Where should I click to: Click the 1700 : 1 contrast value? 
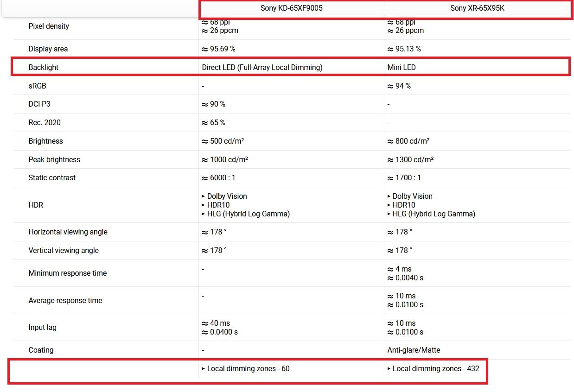(404, 177)
